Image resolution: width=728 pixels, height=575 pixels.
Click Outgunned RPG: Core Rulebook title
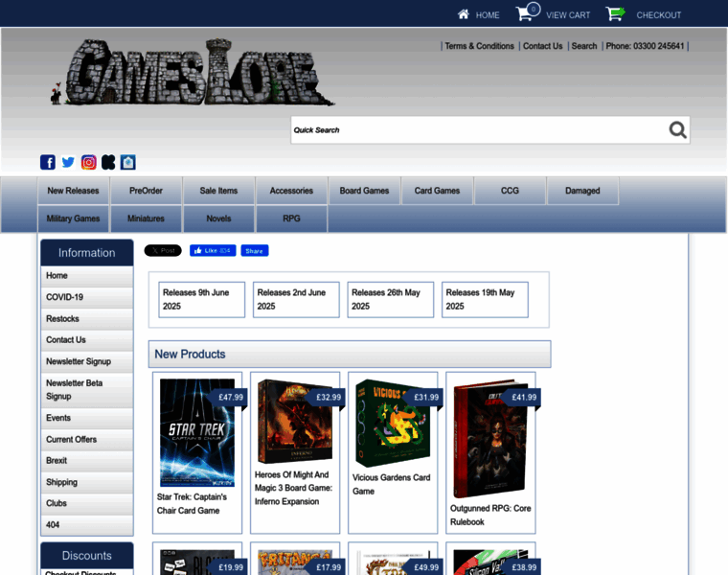pyautogui.click(x=490, y=515)
